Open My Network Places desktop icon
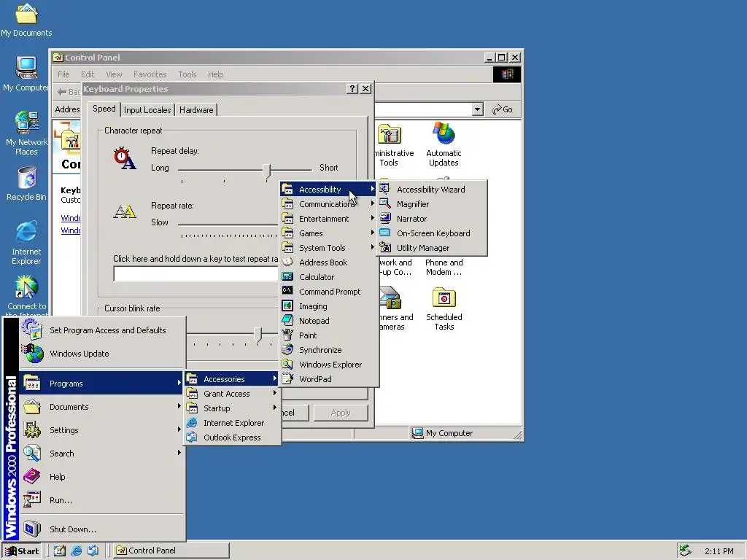The image size is (747, 560). [26, 133]
